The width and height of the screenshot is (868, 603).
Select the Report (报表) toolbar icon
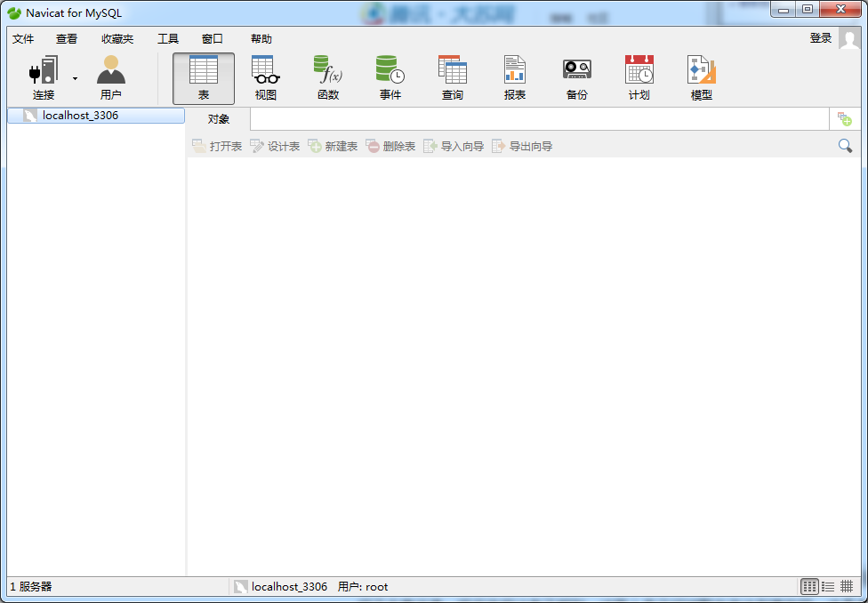515,71
